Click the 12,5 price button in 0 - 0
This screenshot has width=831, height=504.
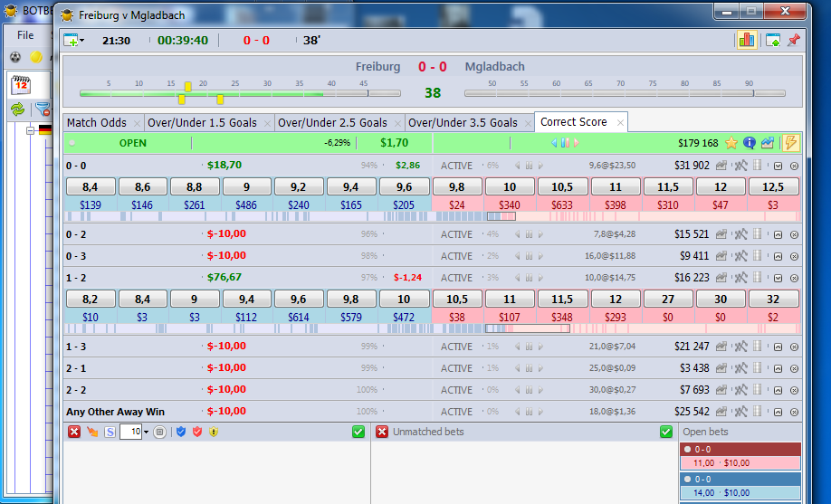(x=773, y=186)
